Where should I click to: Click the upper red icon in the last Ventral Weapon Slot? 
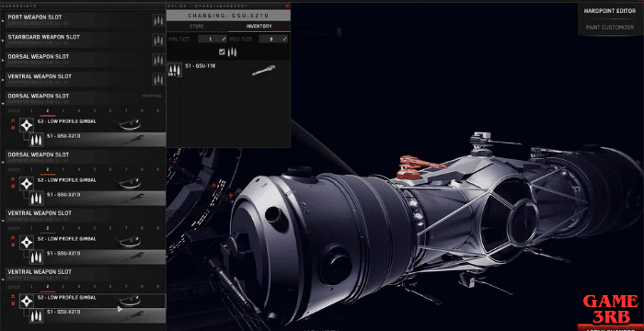tap(13, 296)
